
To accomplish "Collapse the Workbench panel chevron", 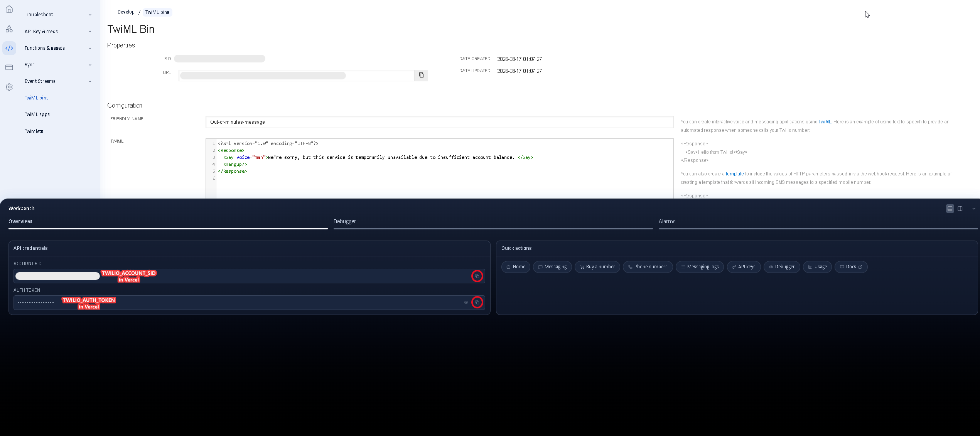I will click(x=974, y=209).
